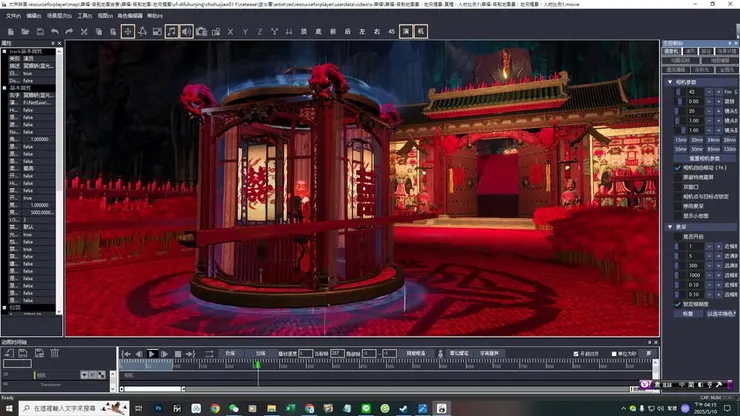
Task: Click the cut scissors icon
Action: [83, 32]
